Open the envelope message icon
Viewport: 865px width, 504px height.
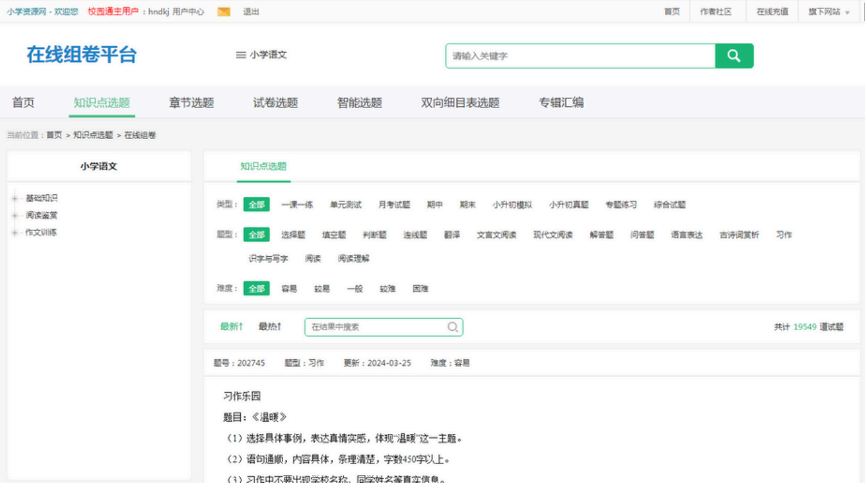[x=224, y=12]
